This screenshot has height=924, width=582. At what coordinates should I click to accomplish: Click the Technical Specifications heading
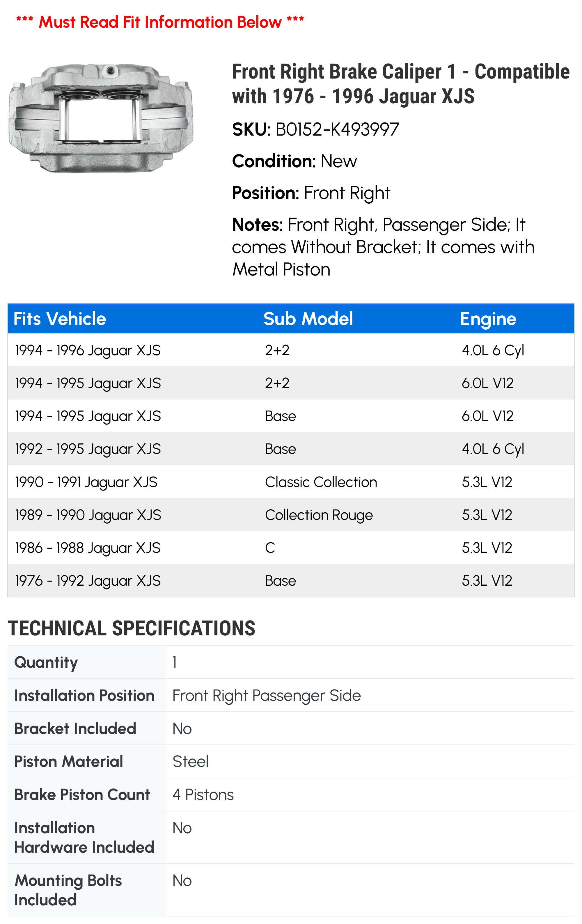pos(131,628)
